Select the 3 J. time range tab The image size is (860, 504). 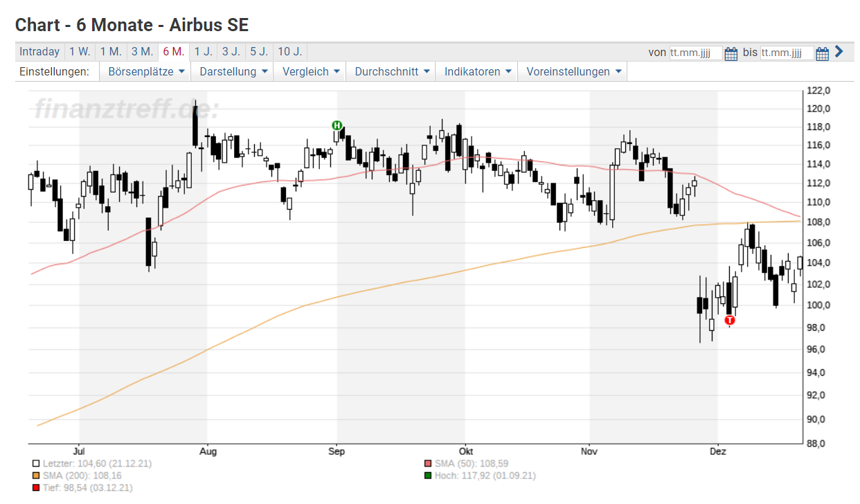pyautogui.click(x=231, y=52)
